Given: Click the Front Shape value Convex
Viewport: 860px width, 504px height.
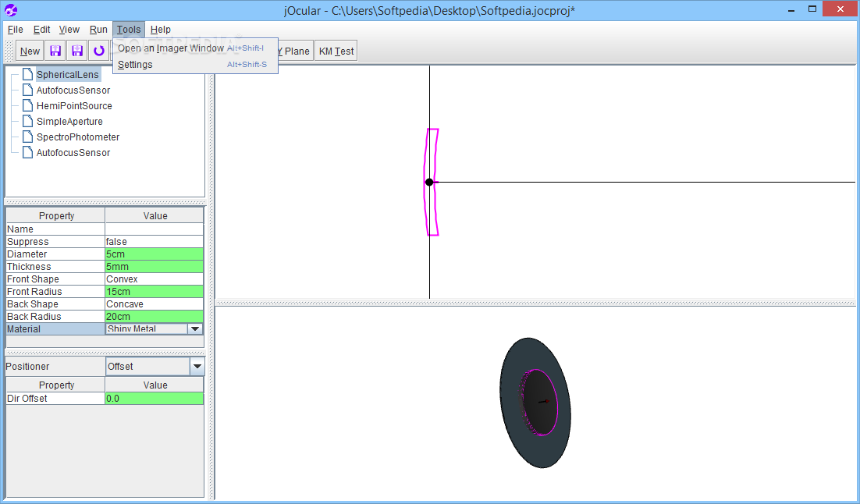Looking at the screenshot, I should [x=154, y=279].
